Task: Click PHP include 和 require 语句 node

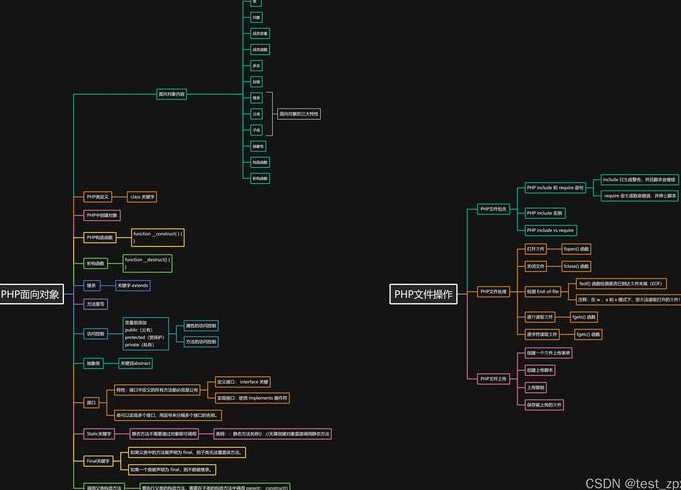Action: (x=555, y=188)
